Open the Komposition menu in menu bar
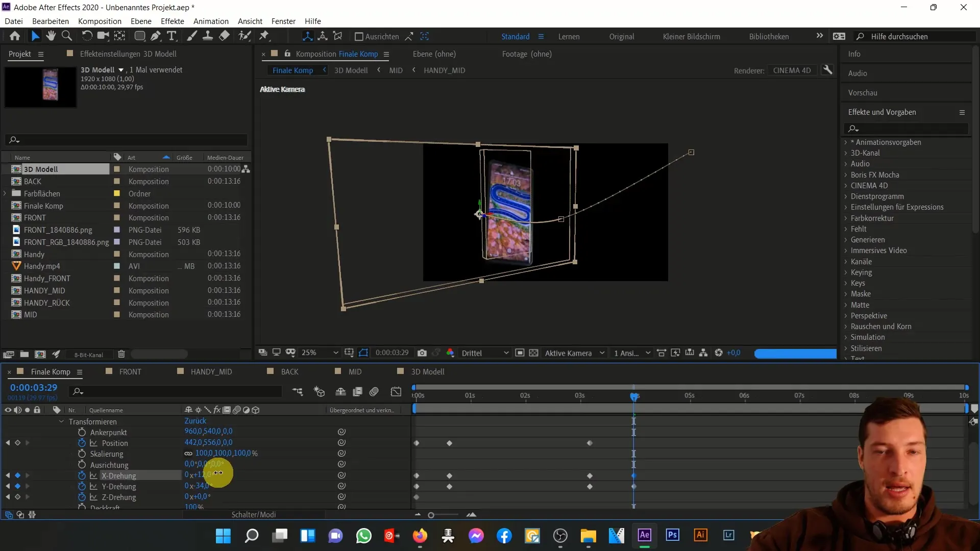Screen dimensions: 980x551 click(x=100, y=21)
